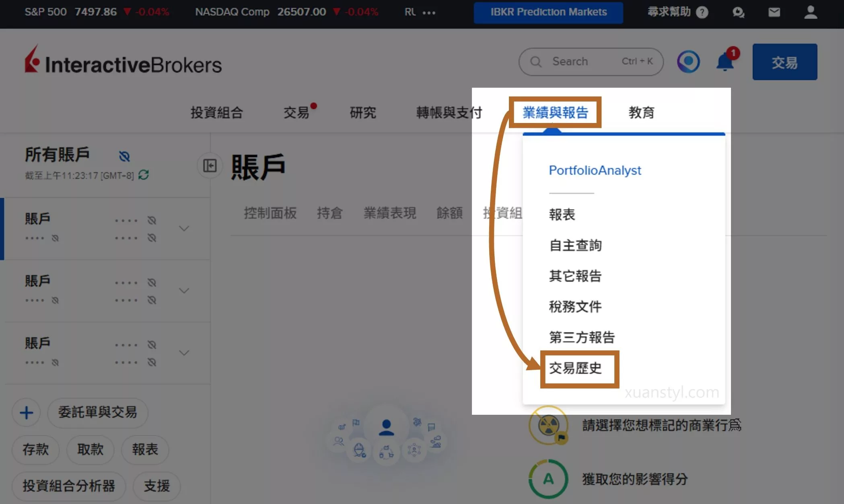Screen dimensions: 844x504
Task: Select 交易歷史 menu entry
Action: pyautogui.click(x=575, y=368)
